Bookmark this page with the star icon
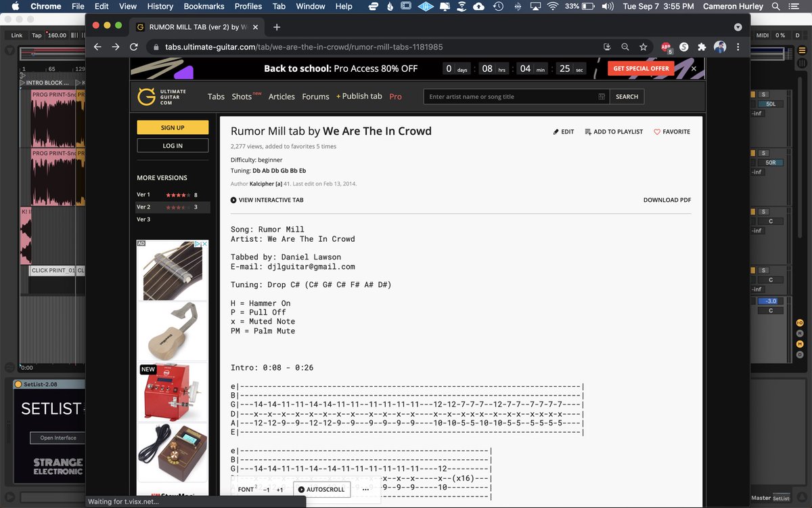 tap(644, 47)
